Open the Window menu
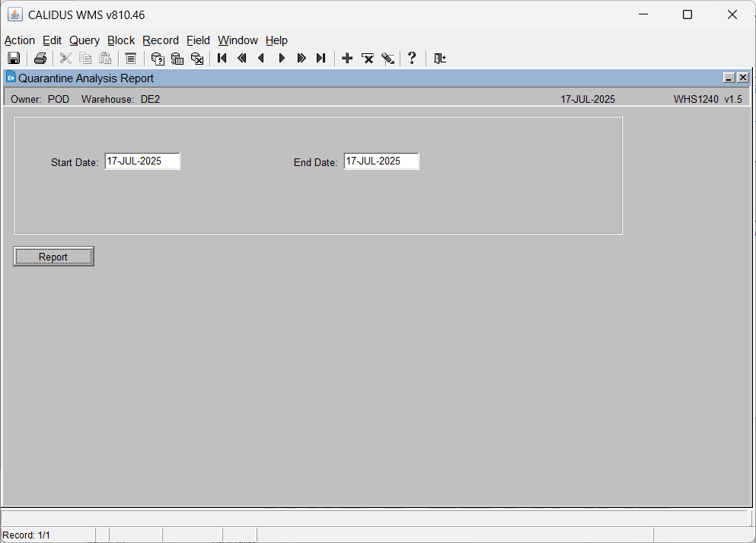This screenshot has height=543, width=756. coord(238,40)
